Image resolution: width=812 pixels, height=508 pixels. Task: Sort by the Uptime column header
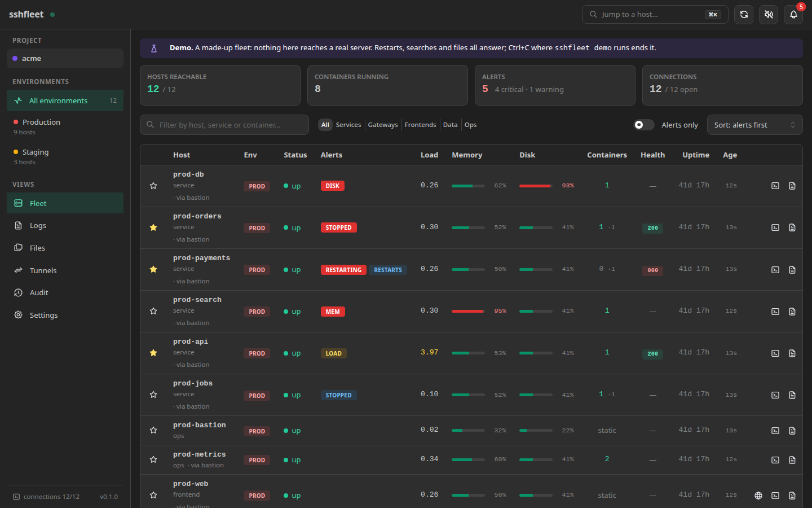click(696, 155)
